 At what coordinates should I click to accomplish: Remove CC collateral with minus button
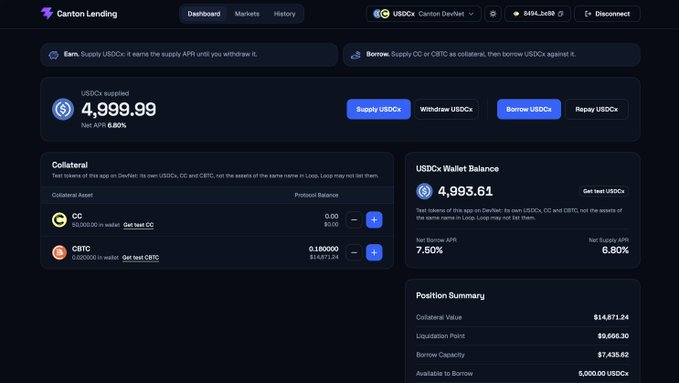click(x=354, y=220)
